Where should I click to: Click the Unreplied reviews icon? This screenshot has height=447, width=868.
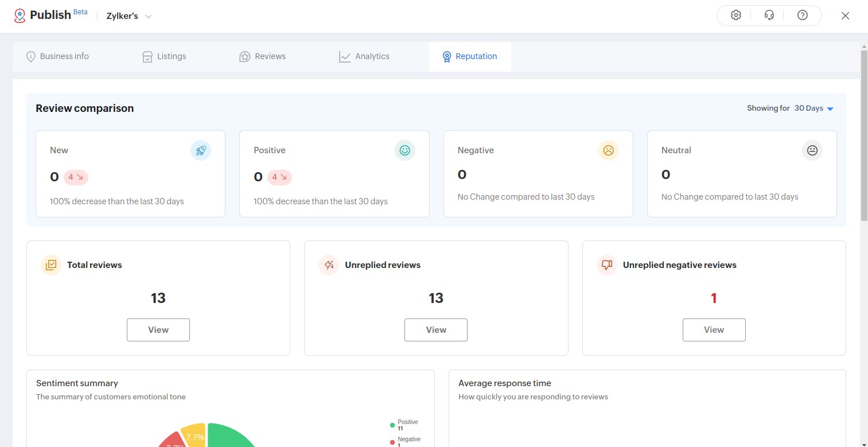[x=329, y=265]
